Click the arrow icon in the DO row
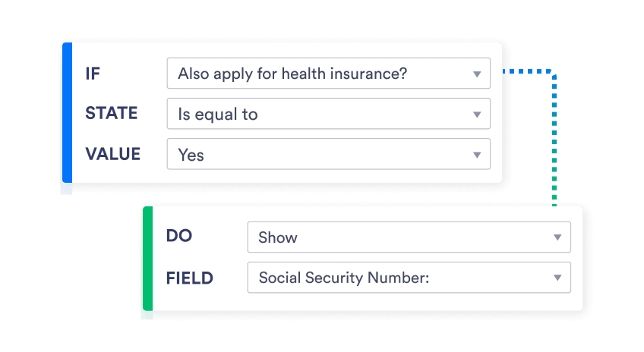644x352 pixels. [557, 237]
